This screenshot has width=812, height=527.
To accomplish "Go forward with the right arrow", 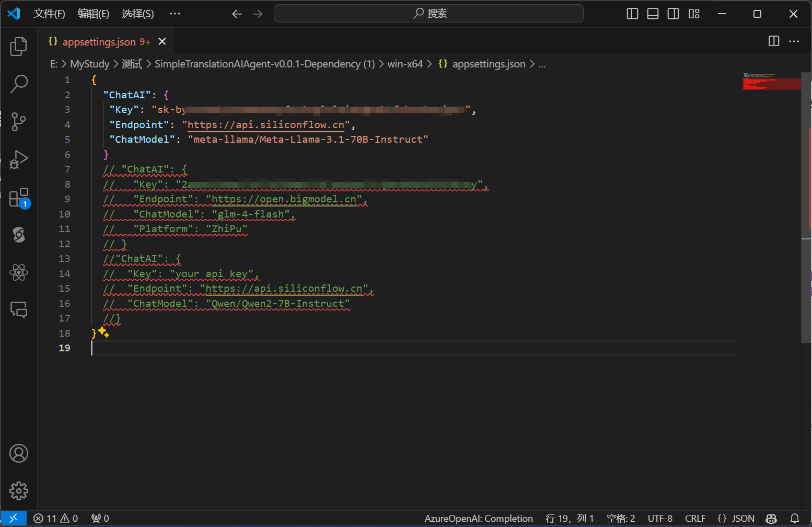I will [x=258, y=14].
